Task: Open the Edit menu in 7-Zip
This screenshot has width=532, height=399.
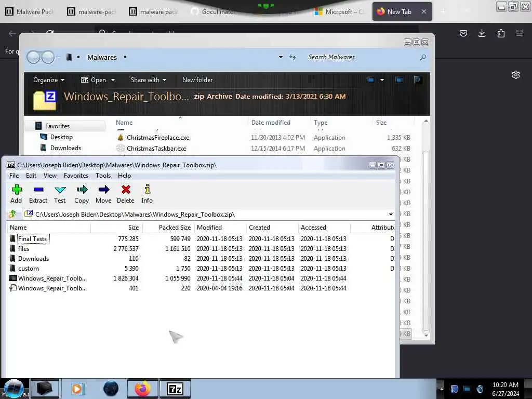Action: click(x=31, y=176)
